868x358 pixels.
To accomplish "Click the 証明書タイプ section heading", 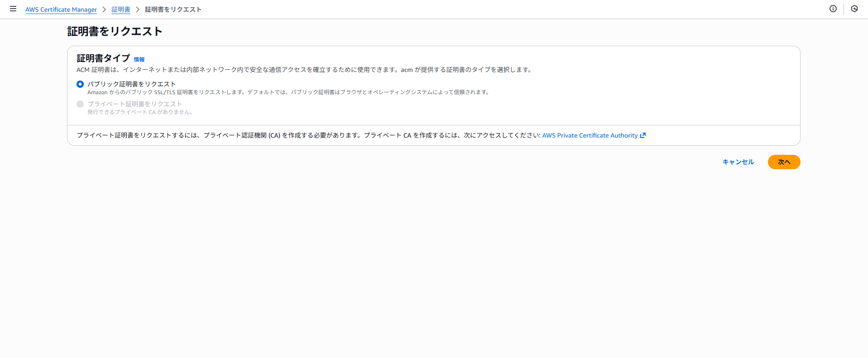I will 103,58.
